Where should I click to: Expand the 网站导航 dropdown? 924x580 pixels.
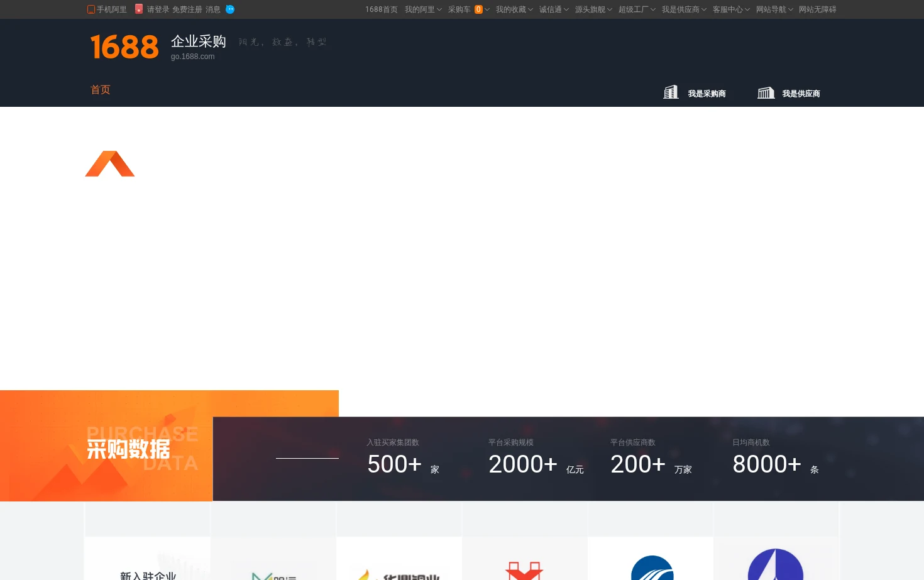click(x=774, y=9)
